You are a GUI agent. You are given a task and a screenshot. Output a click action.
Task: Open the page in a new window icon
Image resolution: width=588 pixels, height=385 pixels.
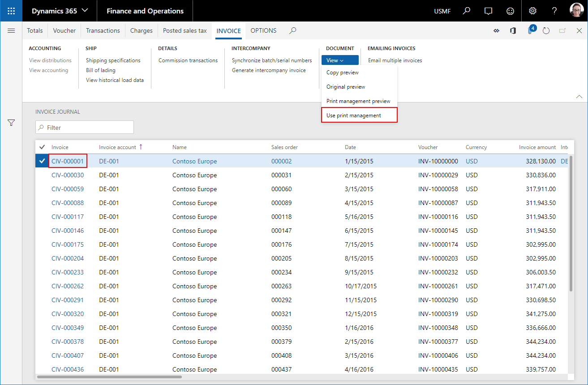point(562,30)
